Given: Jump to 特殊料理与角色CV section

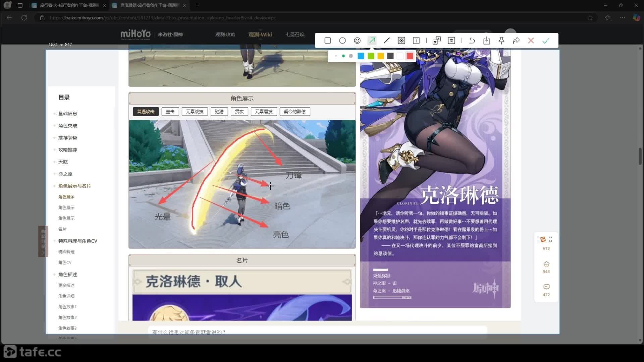Looking at the screenshot, I should pos(78,241).
